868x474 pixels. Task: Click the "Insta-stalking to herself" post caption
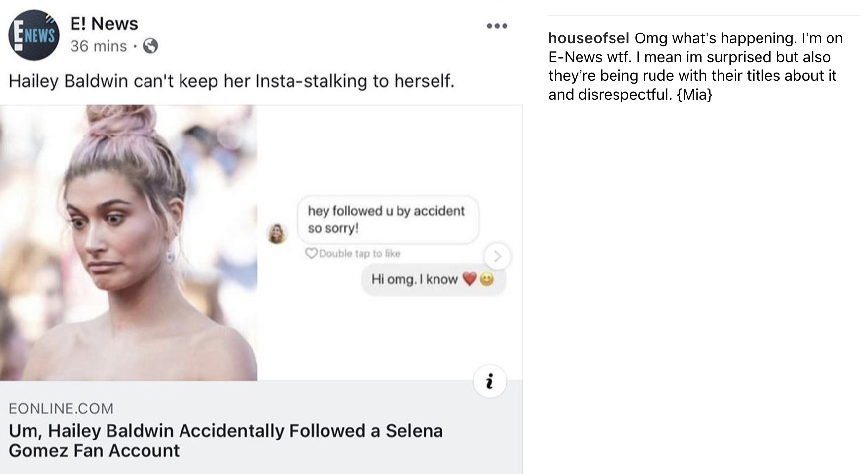231,81
